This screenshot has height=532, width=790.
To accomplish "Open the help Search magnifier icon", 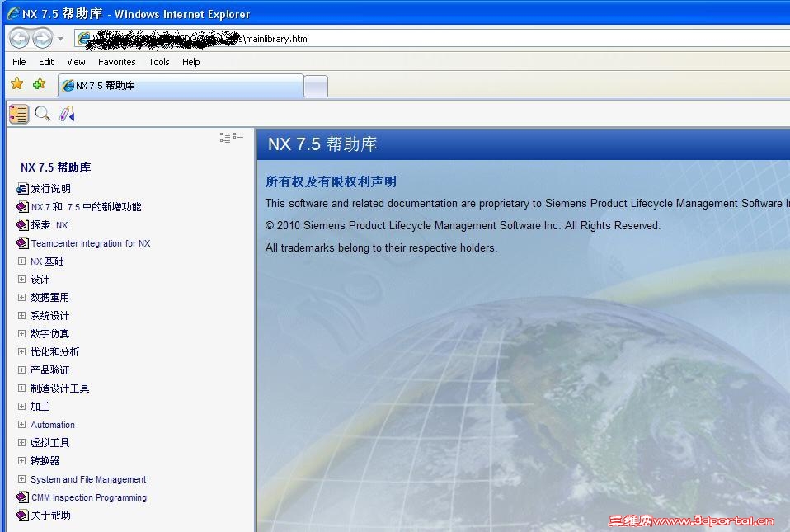I will [x=42, y=114].
